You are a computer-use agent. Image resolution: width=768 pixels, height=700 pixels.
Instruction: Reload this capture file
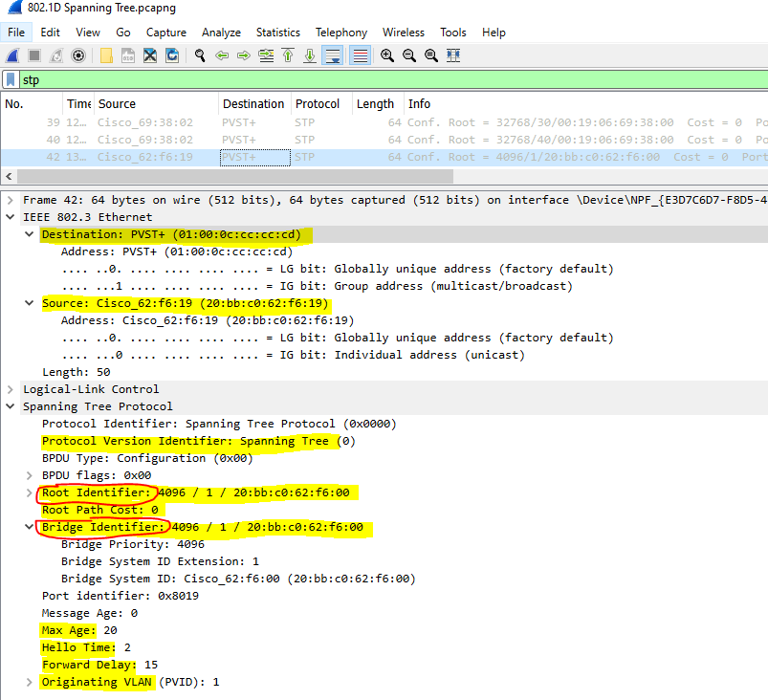coord(172,55)
